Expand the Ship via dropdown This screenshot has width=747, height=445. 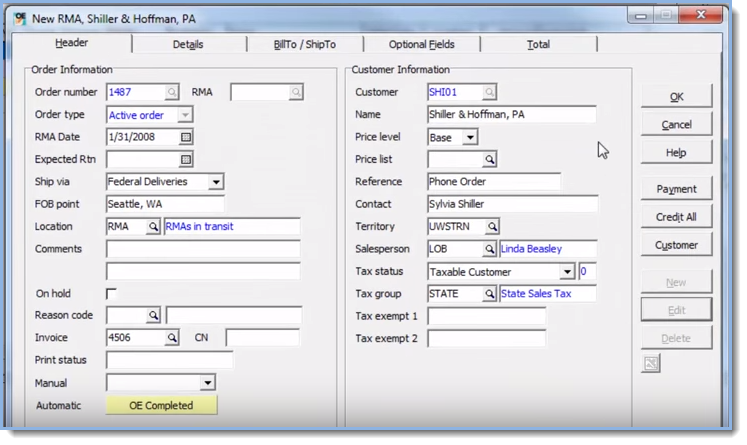click(x=216, y=182)
